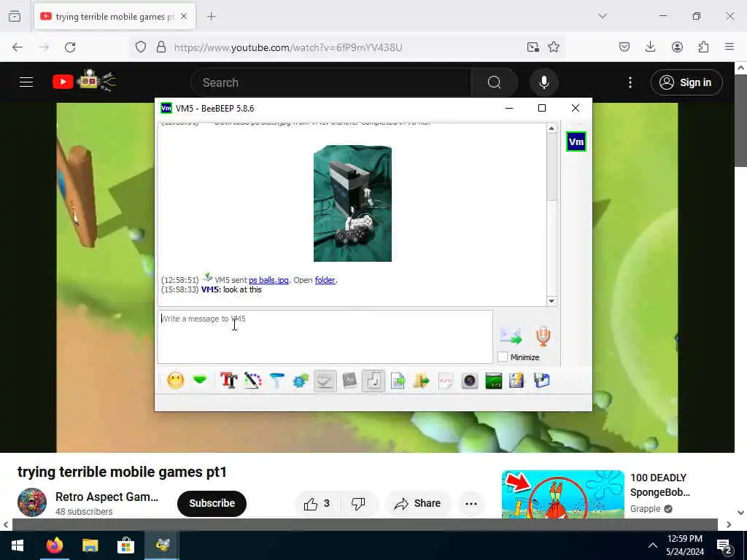Viewport: 747px width, 560px height.
Task: Click the Retro Aspect Gam... channel name
Action: coord(107,497)
